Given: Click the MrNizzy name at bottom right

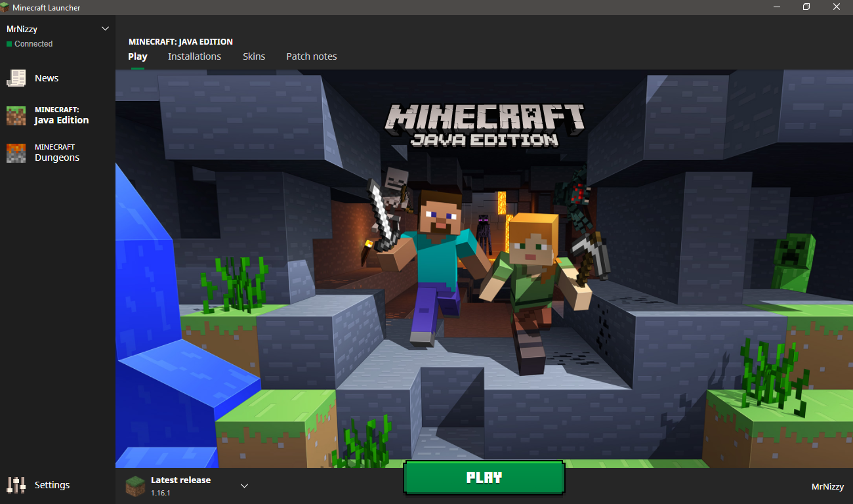Looking at the screenshot, I should click(827, 486).
